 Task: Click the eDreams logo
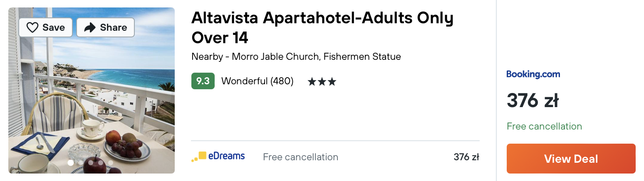(x=218, y=157)
